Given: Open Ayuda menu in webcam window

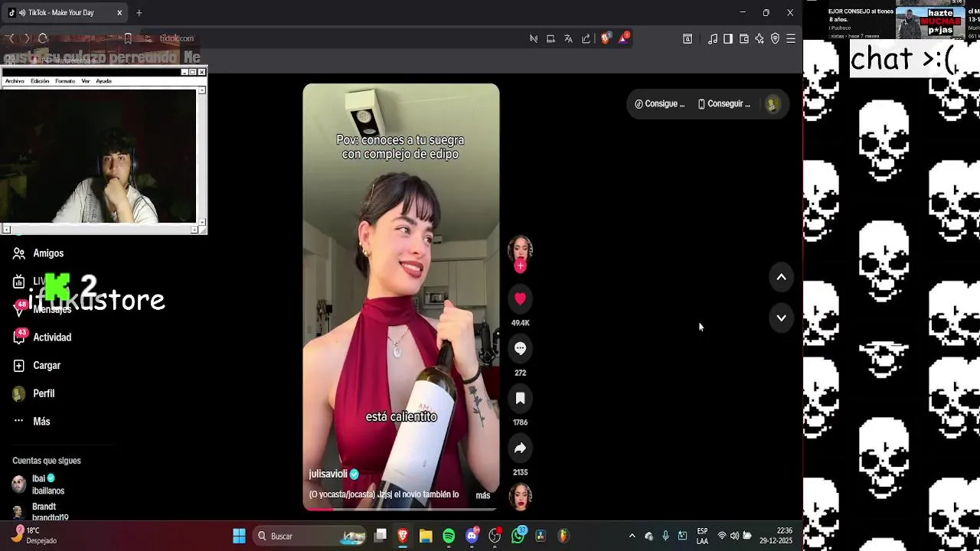Looking at the screenshot, I should coord(104,81).
